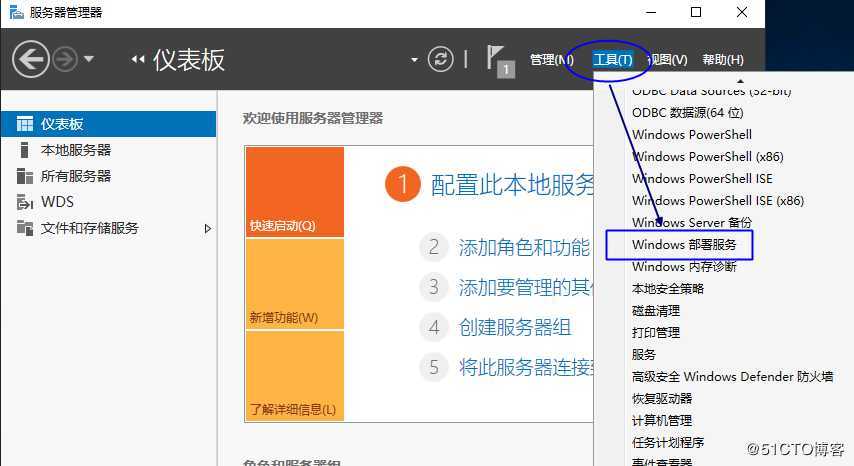This screenshot has height=466, width=854.
Task: Select the 快速启动(Q) orange tile
Action: pos(294,192)
